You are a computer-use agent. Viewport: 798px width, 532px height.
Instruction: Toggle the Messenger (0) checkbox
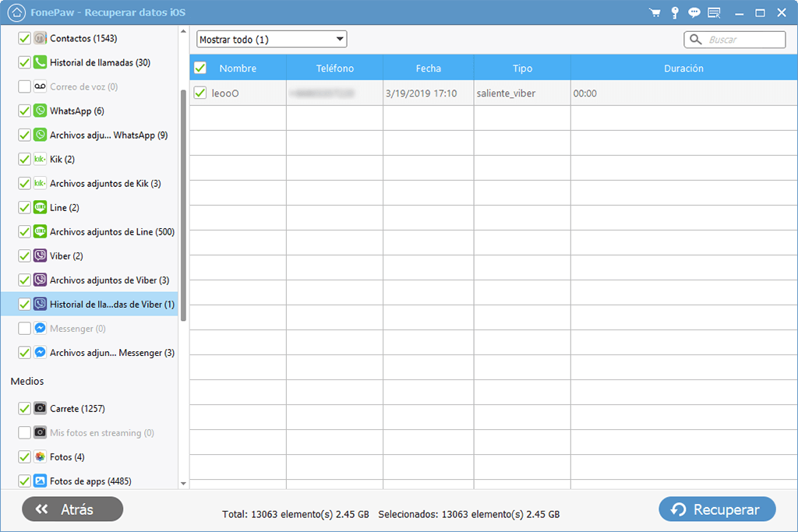click(24, 328)
